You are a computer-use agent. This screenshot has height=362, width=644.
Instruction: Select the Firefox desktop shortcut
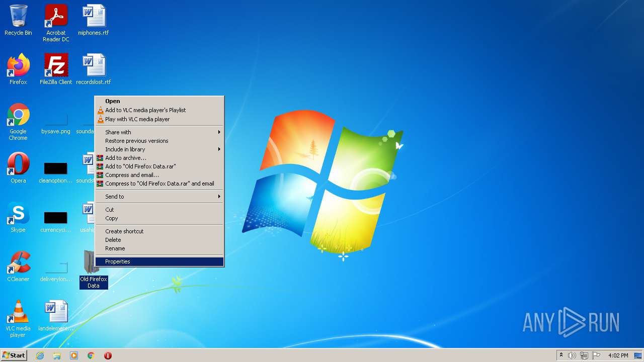[x=18, y=69]
